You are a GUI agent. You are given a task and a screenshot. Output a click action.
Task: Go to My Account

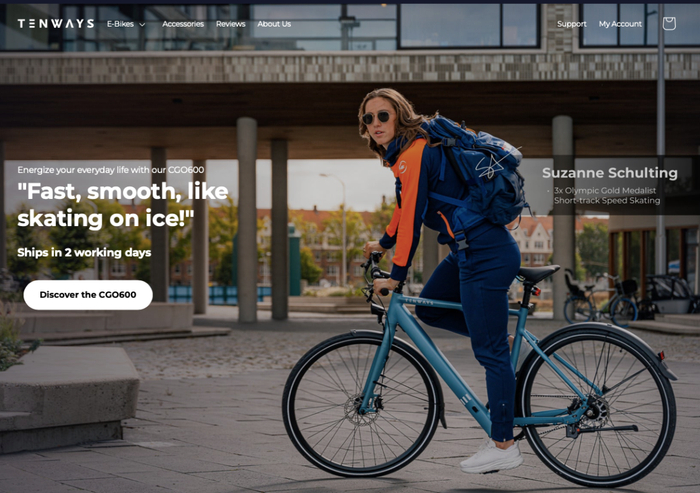point(620,24)
